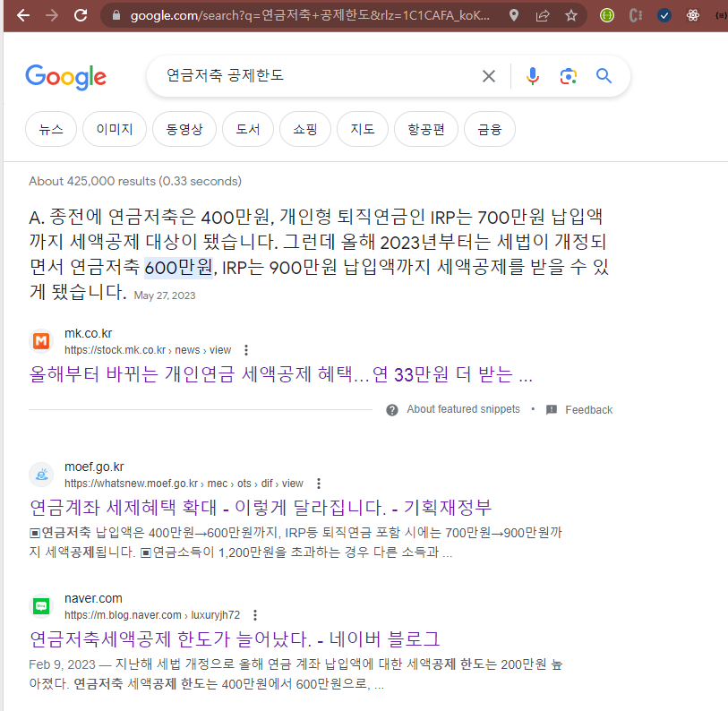Go back to the previous page
This screenshot has width=728, height=711.
pyautogui.click(x=23, y=15)
